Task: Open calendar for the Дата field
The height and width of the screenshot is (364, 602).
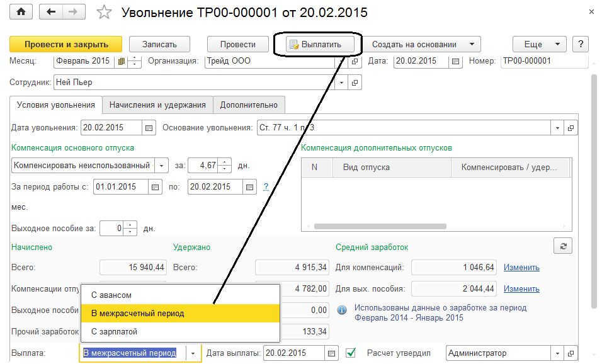Action: pos(455,62)
